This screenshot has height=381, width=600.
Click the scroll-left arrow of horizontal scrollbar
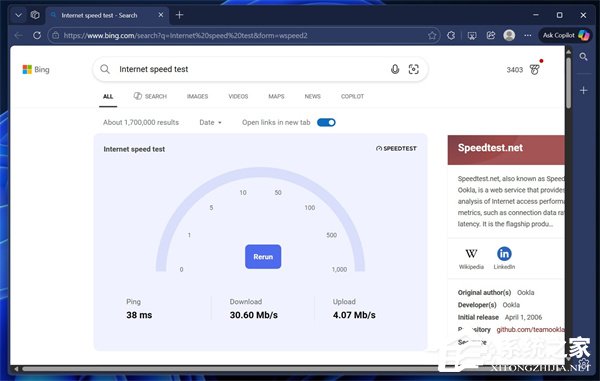[x=16, y=369]
